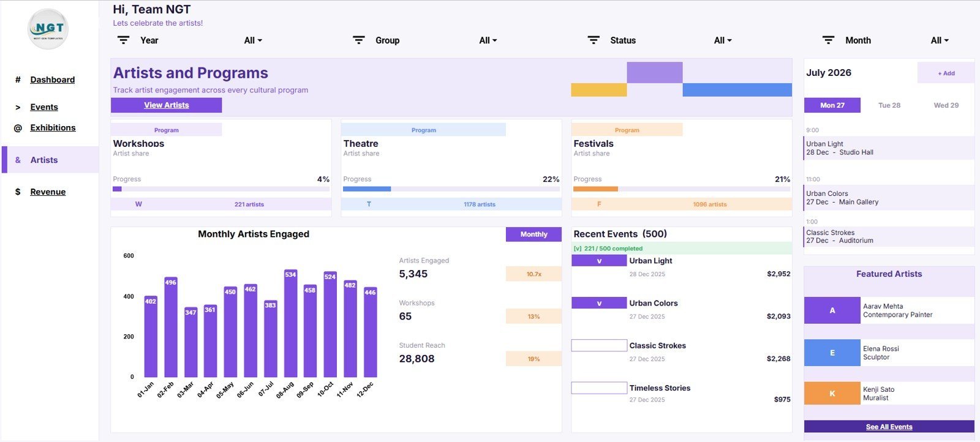Click the 1096 artists label
This screenshot has height=442, width=980.
tap(710, 204)
